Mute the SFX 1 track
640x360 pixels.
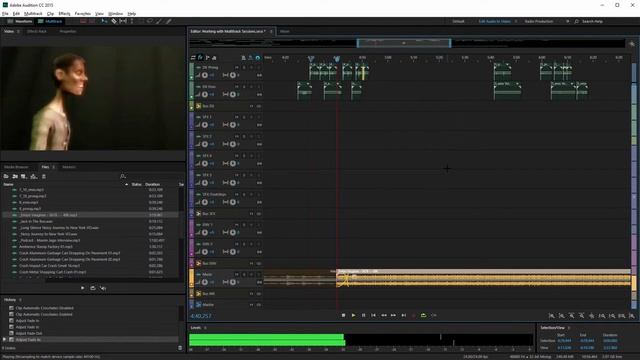(x=237, y=117)
